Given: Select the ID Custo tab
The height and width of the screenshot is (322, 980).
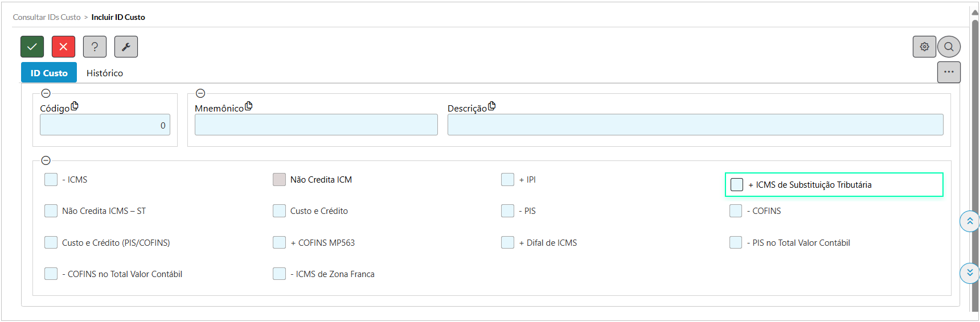Looking at the screenshot, I should click(x=49, y=73).
